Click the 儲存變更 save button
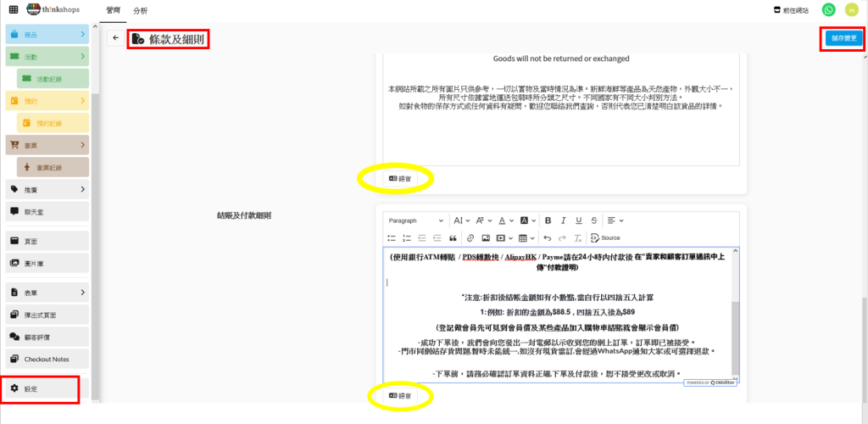This screenshot has height=424, width=868. click(x=842, y=38)
